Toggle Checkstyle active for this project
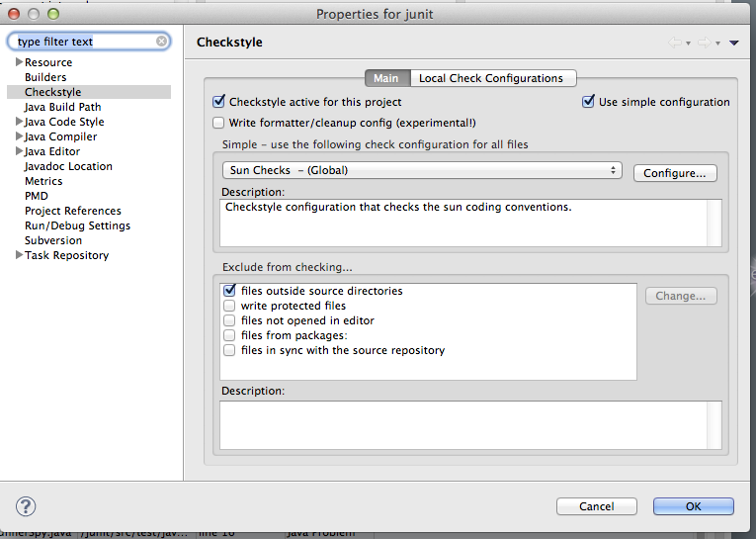The height and width of the screenshot is (539, 756). [x=219, y=102]
